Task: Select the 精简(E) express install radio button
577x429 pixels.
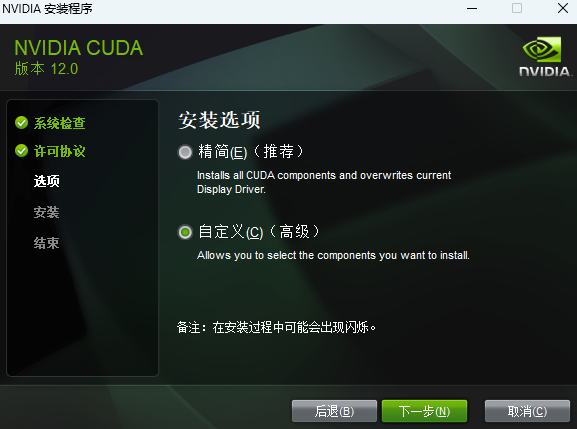Action: tap(185, 152)
